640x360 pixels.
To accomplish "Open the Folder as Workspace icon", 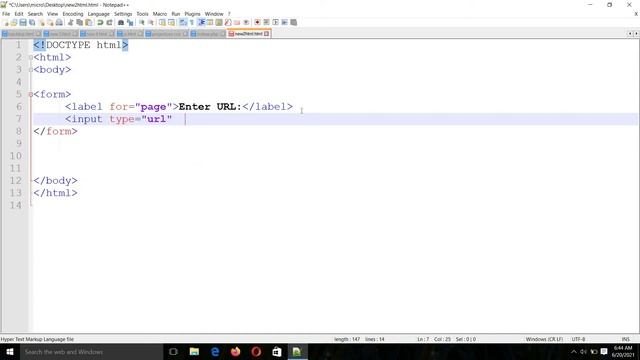I will point(237,22).
